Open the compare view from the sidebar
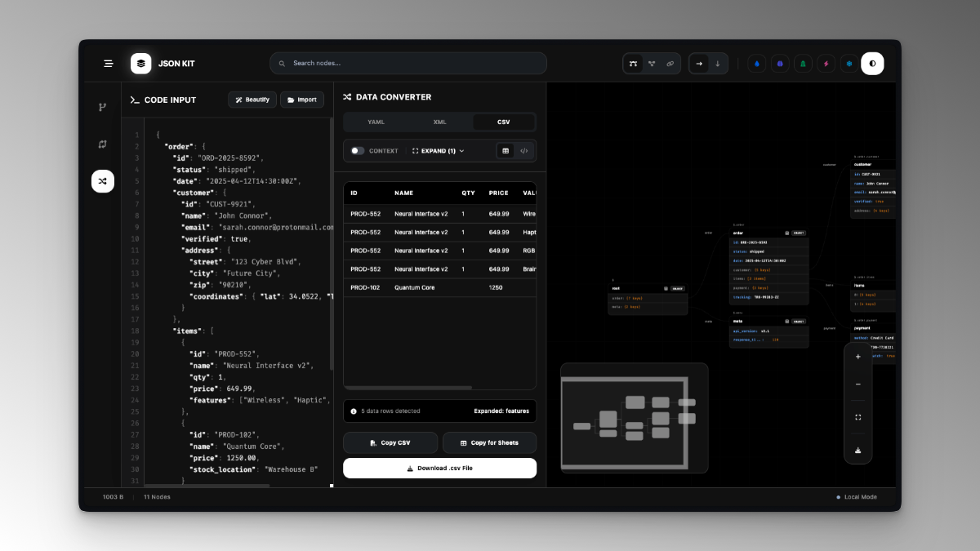 point(103,144)
